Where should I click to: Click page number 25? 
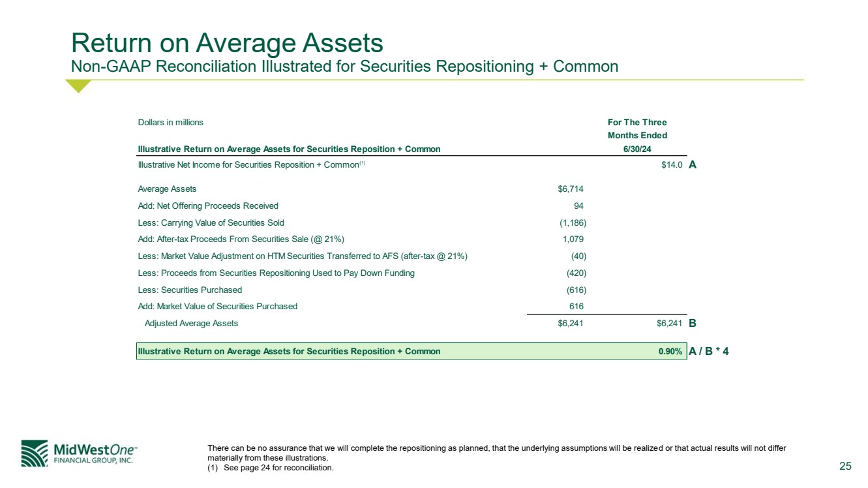tap(845, 466)
